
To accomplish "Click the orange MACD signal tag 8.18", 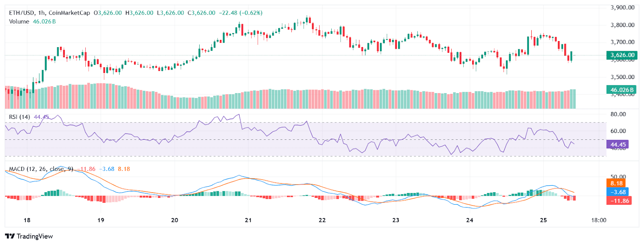I will [x=616, y=183].
